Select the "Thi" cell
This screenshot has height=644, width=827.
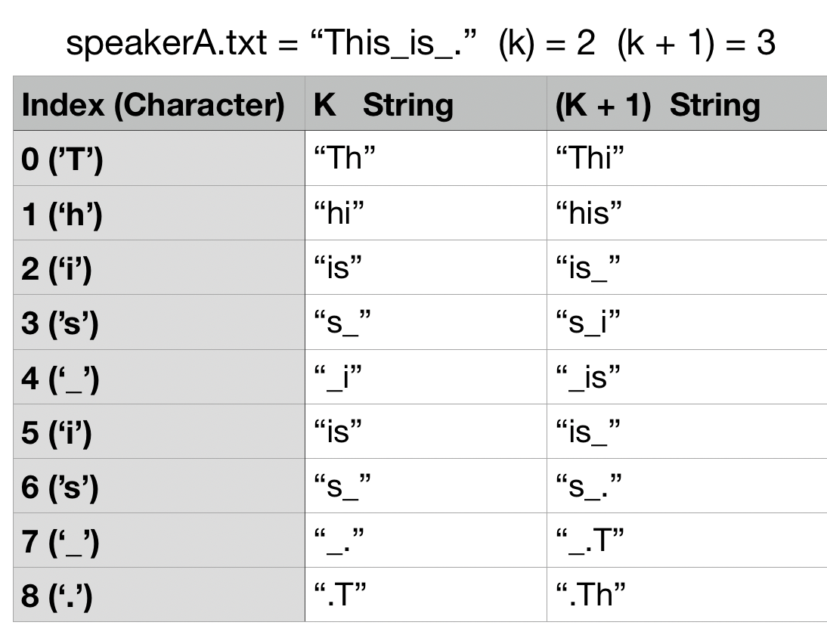point(590,159)
